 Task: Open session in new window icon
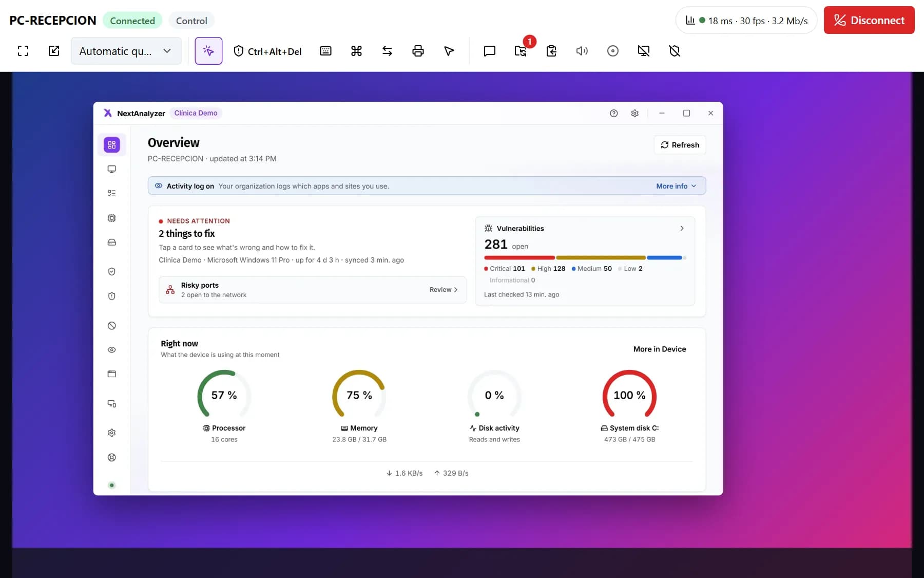54,51
